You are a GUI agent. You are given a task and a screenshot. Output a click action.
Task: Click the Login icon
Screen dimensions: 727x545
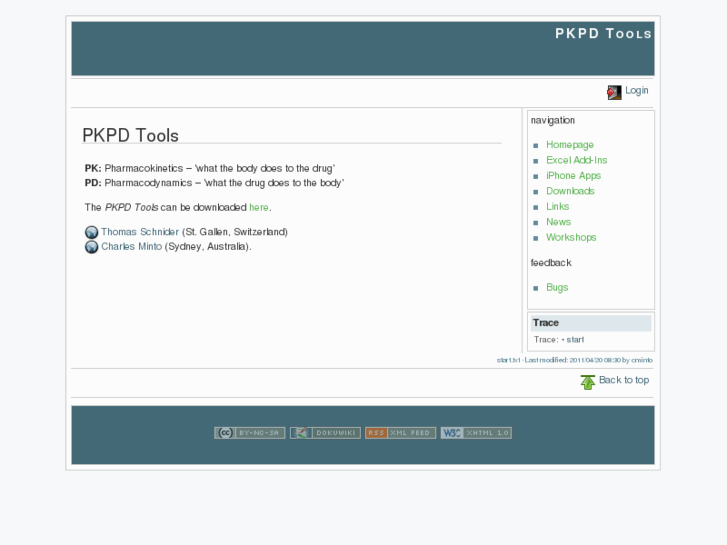click(614, 92)
